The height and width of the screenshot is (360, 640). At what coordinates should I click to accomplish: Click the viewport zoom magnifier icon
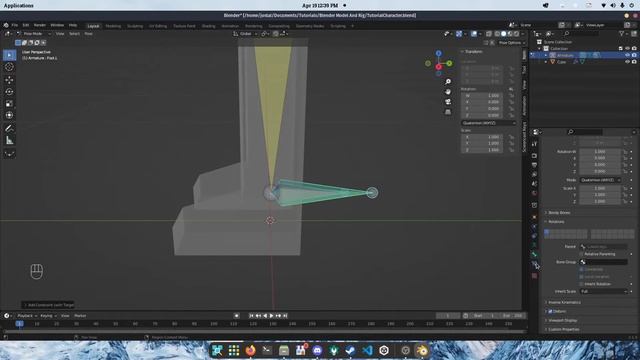[x=448, y=82]
